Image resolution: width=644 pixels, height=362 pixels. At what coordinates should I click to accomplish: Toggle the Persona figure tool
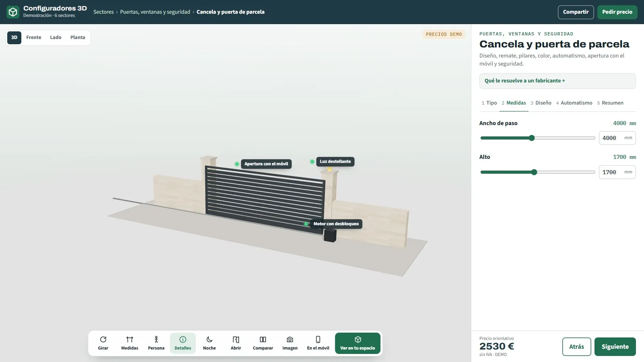click(156, 343)
